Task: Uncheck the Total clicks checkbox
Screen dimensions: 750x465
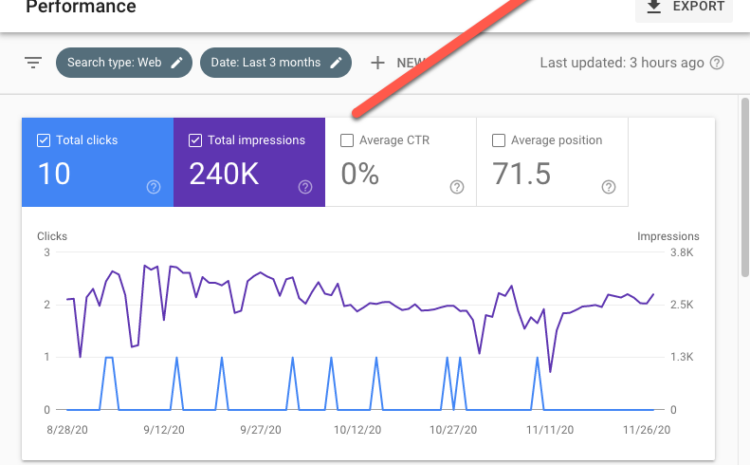Action: tap(44, 141)
